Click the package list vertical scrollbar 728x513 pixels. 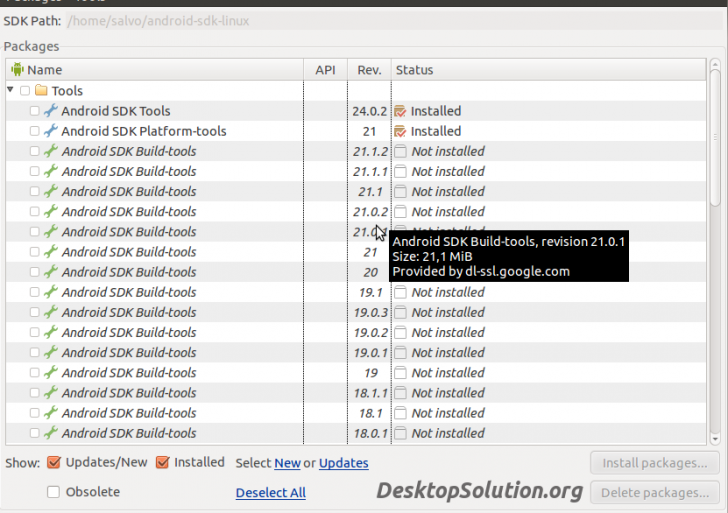click(714, 250)
